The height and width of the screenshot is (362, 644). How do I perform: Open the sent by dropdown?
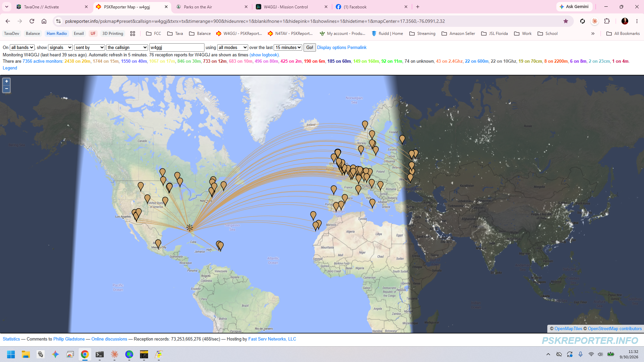click(89, 48)
